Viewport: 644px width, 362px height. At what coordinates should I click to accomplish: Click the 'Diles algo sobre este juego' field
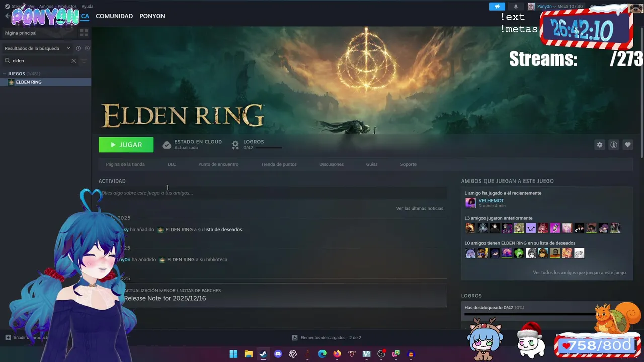click(x=273, y=193)
